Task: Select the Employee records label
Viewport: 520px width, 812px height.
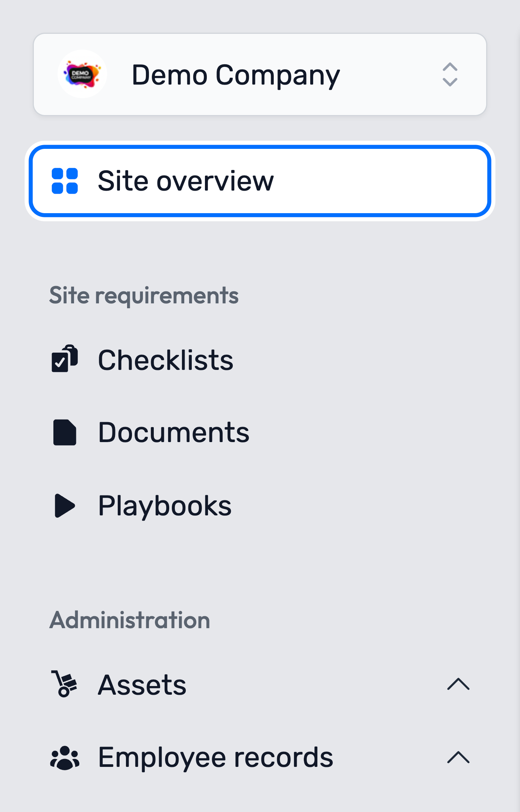Action: tap(215, 757)
